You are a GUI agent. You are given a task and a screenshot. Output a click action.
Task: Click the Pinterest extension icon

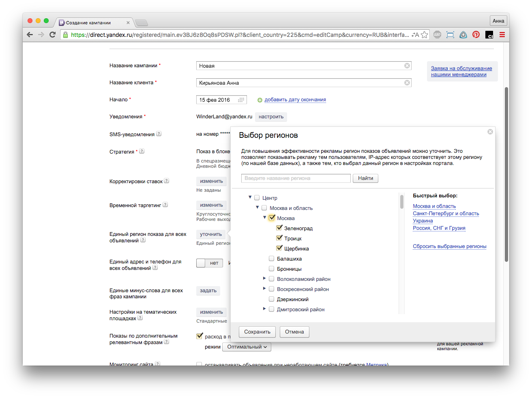[x=476, y=35]
